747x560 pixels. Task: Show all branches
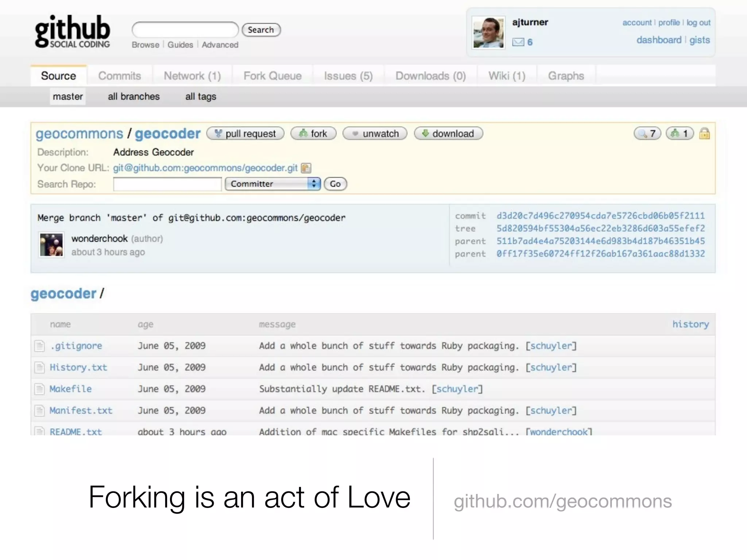[x=134, y=97]
